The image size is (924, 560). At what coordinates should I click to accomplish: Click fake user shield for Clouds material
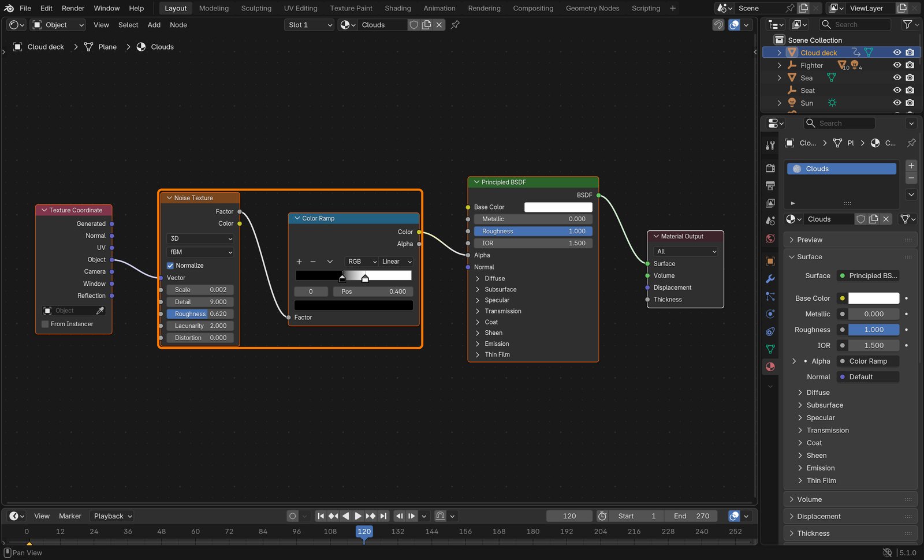[414, 25]
